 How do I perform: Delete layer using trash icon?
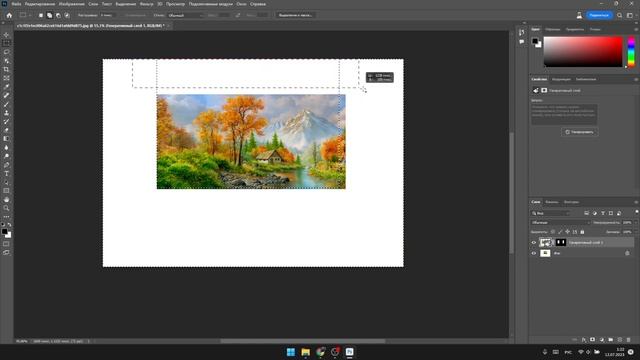coord(628,340)
